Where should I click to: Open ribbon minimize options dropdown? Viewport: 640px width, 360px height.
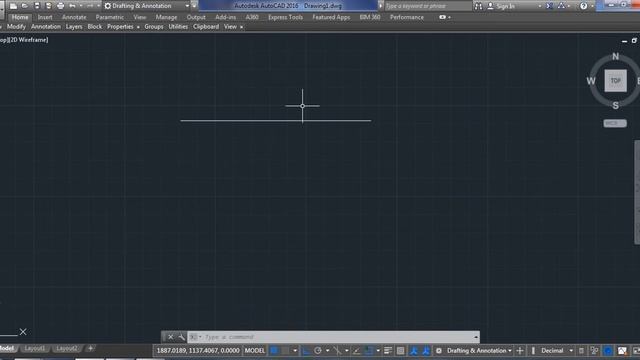(449, 18)
